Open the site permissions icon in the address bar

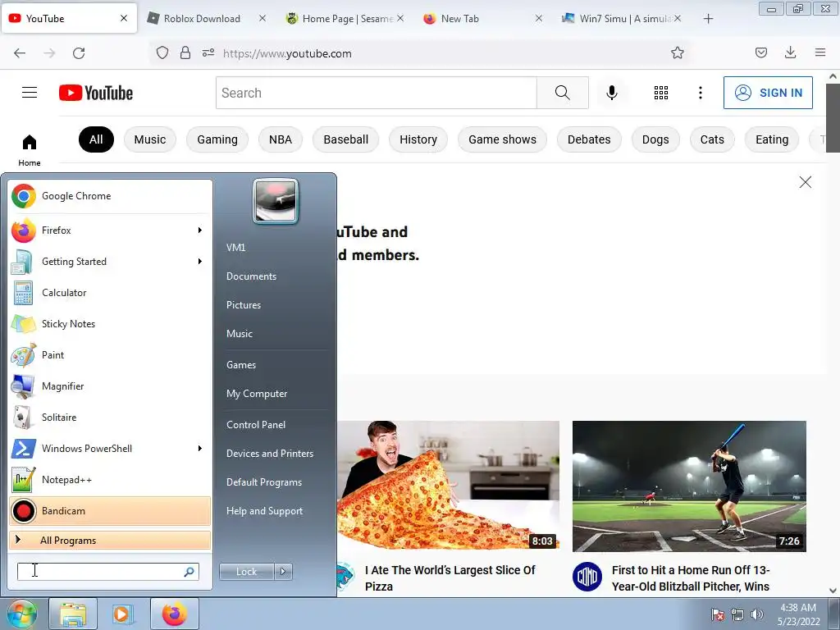point(208,52)
